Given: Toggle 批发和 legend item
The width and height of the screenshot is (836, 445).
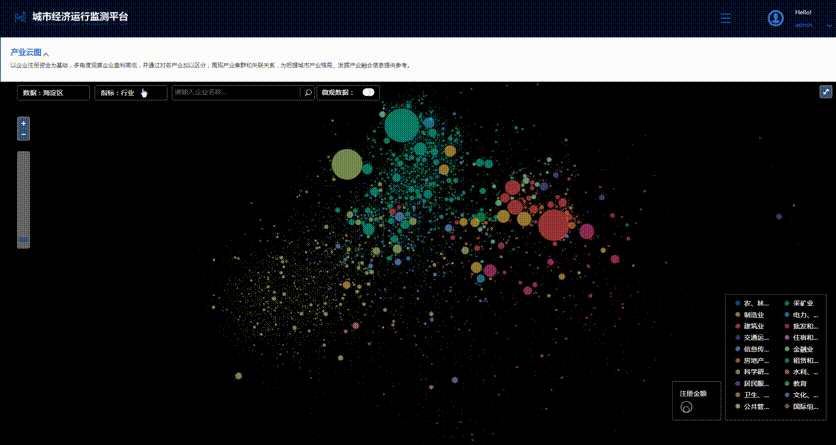Looking at the screenshot, I should [801, 326].
